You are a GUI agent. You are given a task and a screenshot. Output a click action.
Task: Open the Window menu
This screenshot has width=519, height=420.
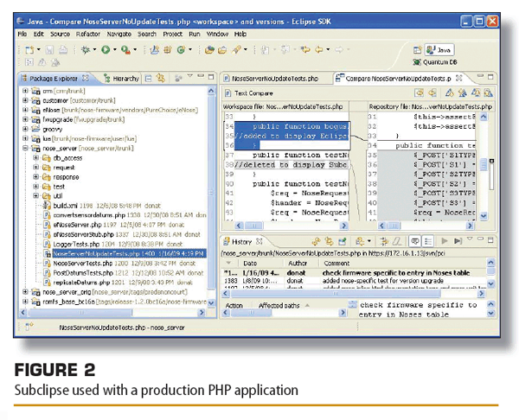coord(217,34)
